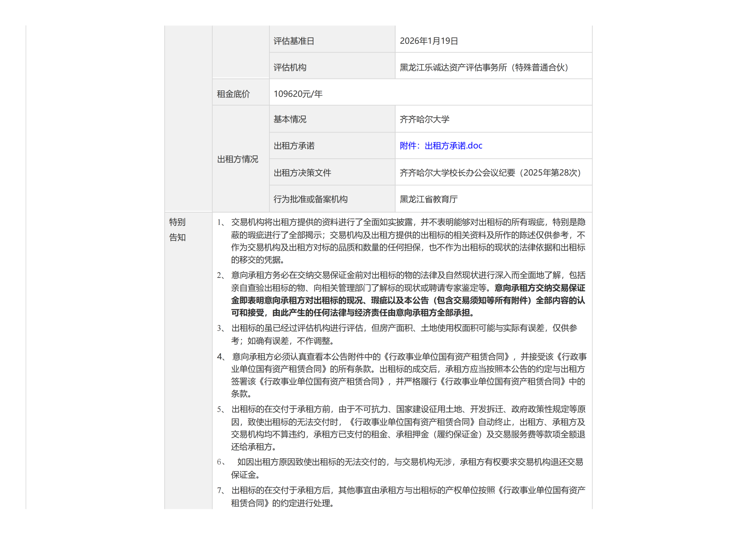Click the 基本情况 label cell
This screenshot has height=534, width=756.
[290, 119]
